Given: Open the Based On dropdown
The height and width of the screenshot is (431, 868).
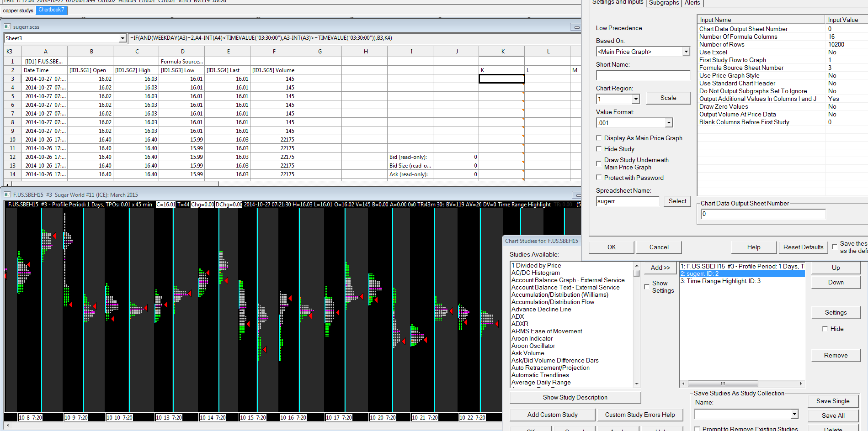Looking at the screenshot, I should (686, 52).
